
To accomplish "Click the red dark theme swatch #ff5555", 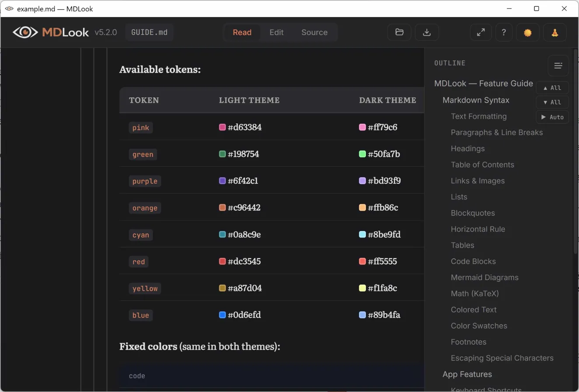I will tap(362, 261).
